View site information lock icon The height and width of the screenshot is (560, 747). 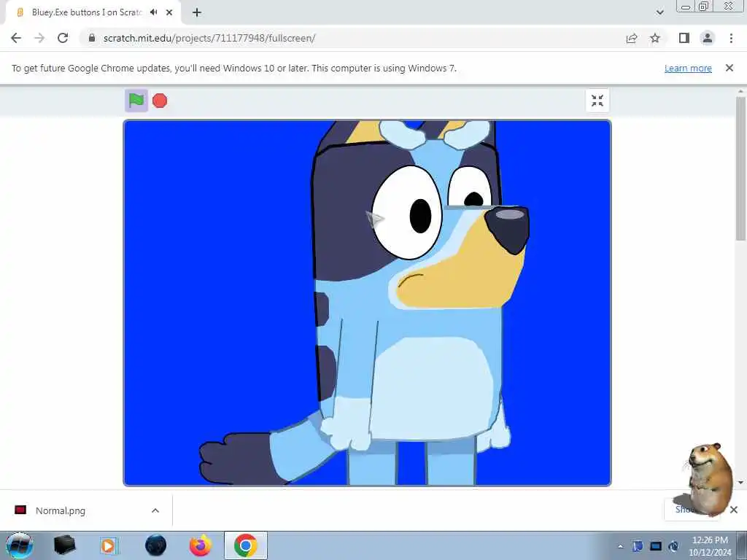[x=92, y=38]
